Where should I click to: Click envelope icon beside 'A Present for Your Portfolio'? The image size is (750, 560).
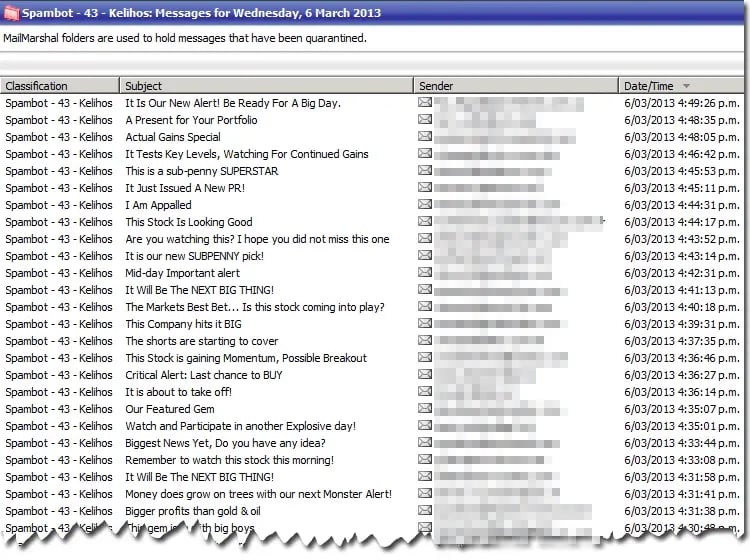[x=425, y=120]
